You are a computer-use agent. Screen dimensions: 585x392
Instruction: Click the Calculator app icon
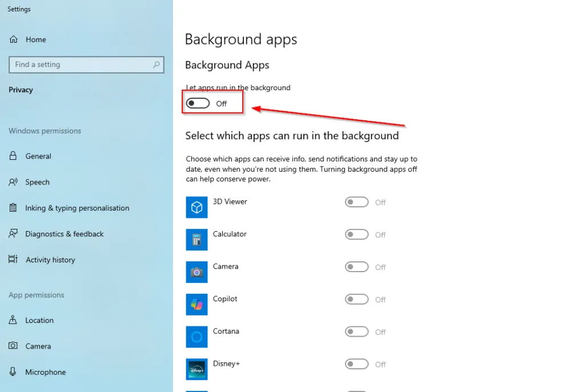click(x=197, y=240)
